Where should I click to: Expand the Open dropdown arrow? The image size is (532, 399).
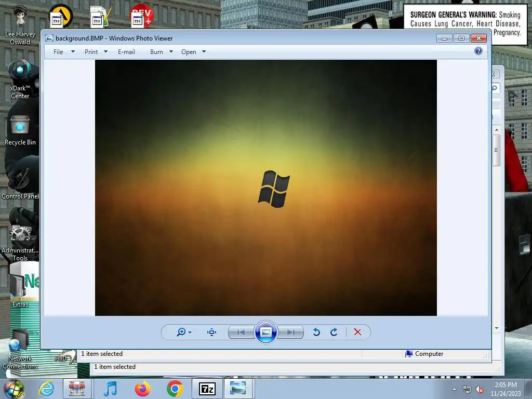[x=204, y=51]
